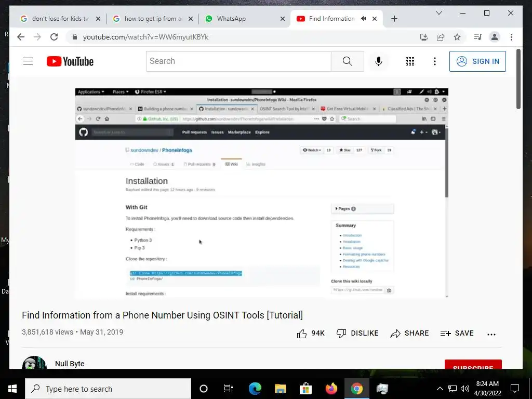532x399 pixels.
Task: Open File Explorer from taskbar
Action: tap(280, 389)
